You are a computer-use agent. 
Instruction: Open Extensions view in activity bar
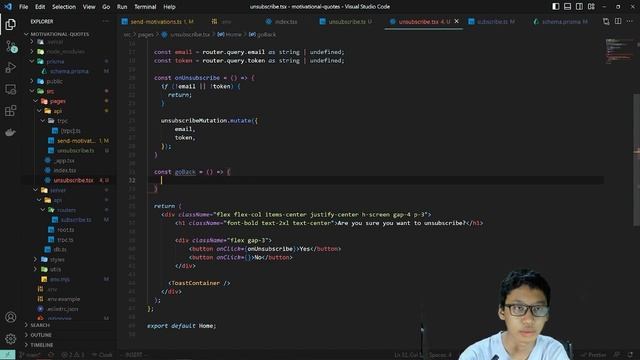click(x=11, y=111)
